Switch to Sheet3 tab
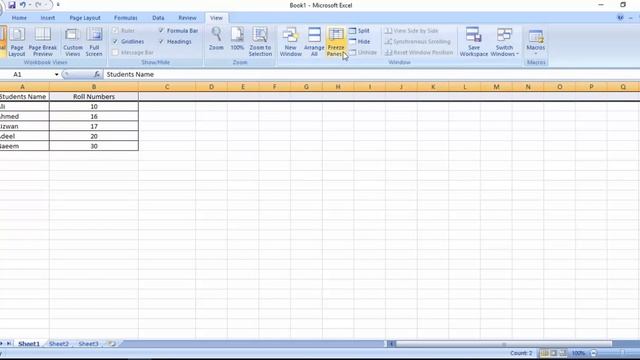Screen dimensions: 640x360 (x=88, y=344)
